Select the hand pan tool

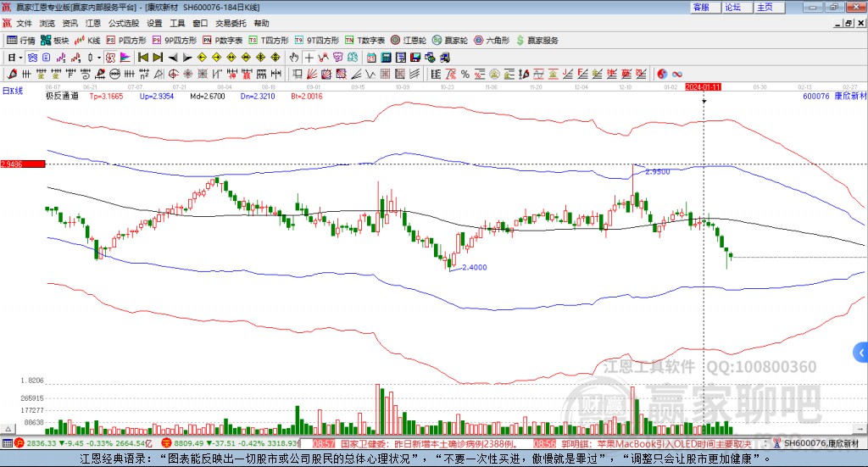(293, 58)
